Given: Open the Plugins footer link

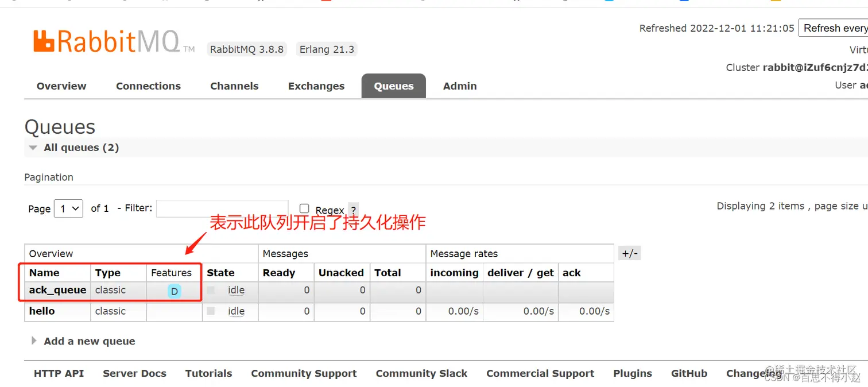Looking at the screenshot, I should click(633, 373).
